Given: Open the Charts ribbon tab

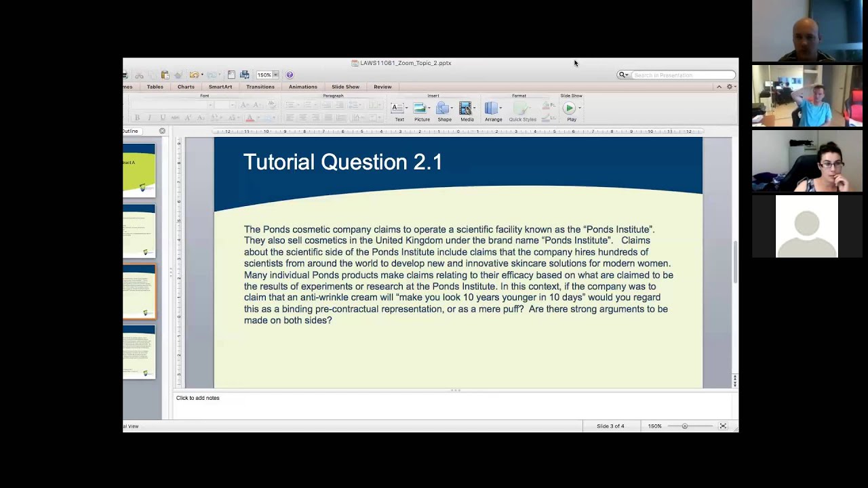Looking at the screenshot, I should 186,87.
